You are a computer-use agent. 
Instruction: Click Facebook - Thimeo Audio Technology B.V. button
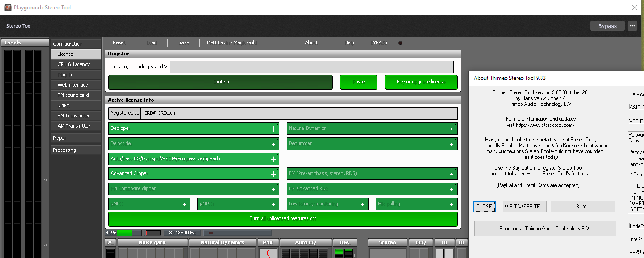(545, 228)
